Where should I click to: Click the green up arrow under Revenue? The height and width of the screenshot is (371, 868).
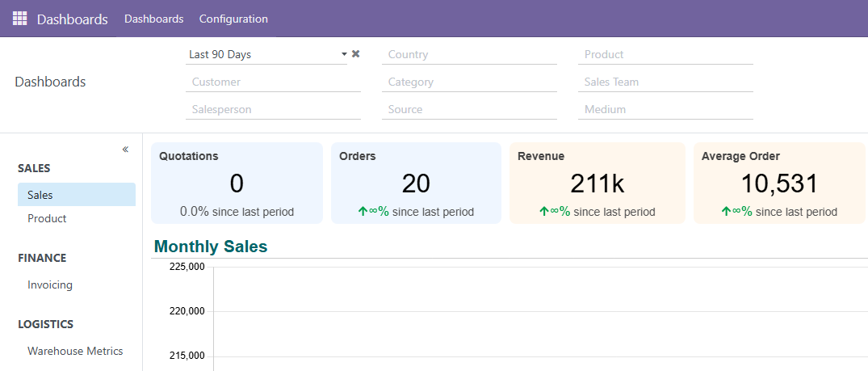click(544, 211)
